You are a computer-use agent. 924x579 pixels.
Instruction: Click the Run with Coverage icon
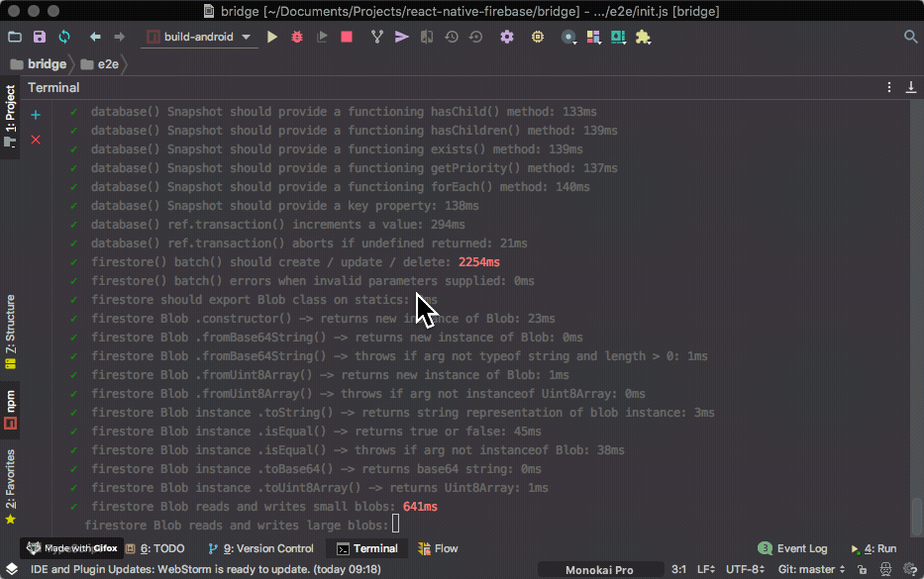(x=322, y=37)
